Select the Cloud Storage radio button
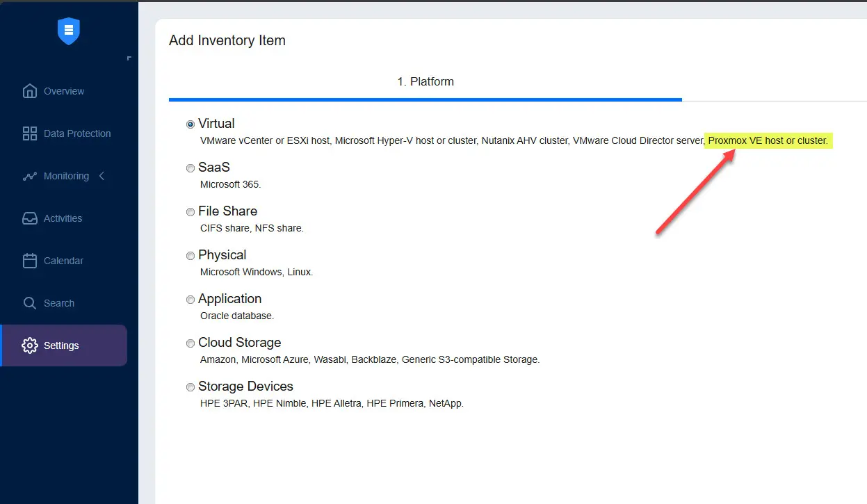The height and width of the screenshot is (504, 867). (191, 343)
